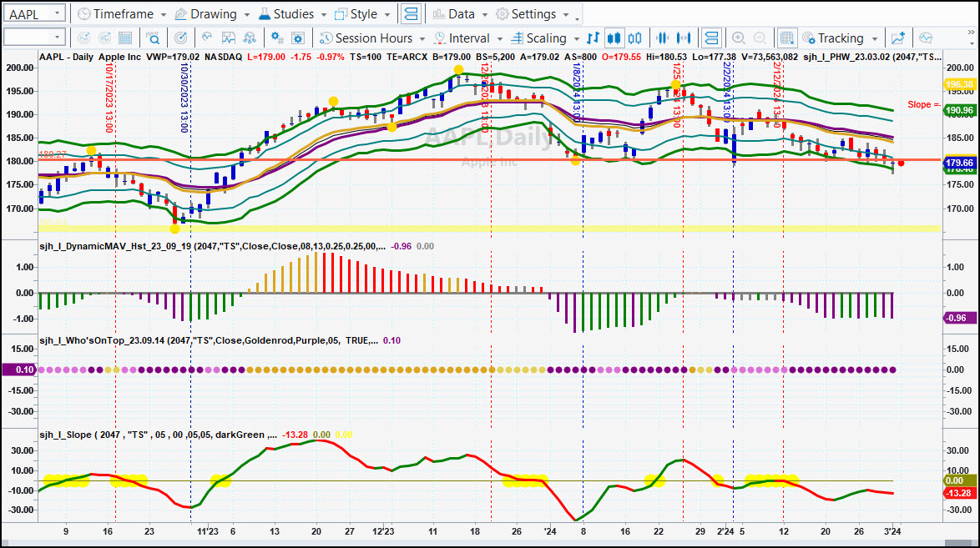Click the green 190.96 price axis label
Image resolution: width=980 pixels, height=548 pixels.
pos(959,111)
